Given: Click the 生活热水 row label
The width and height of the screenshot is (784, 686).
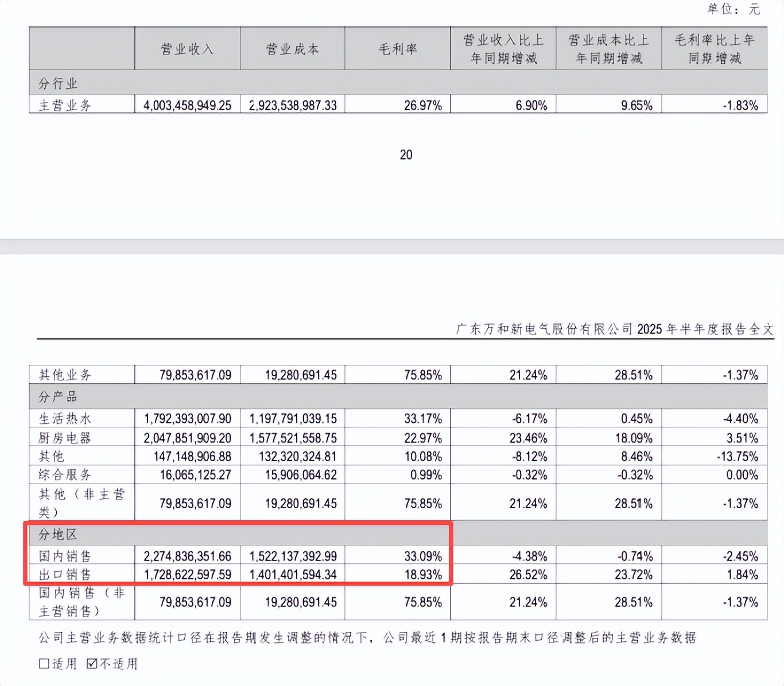Looking at the screenshot, I should tap(65, 419).
